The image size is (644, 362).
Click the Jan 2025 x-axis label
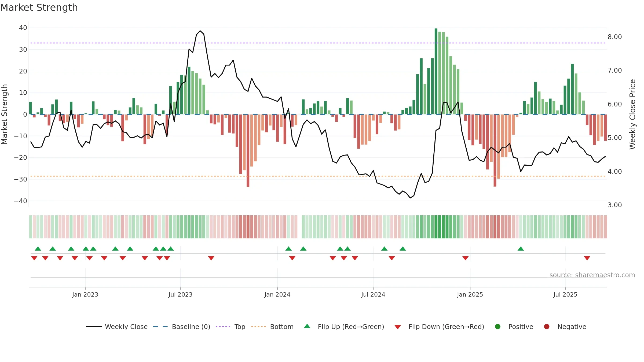pos(470,294)
